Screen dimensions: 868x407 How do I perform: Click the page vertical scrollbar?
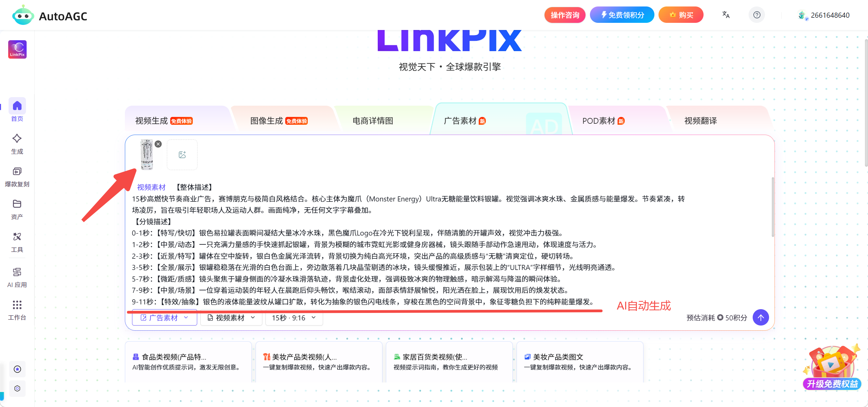pyautogui.click(x=866, y=102)
